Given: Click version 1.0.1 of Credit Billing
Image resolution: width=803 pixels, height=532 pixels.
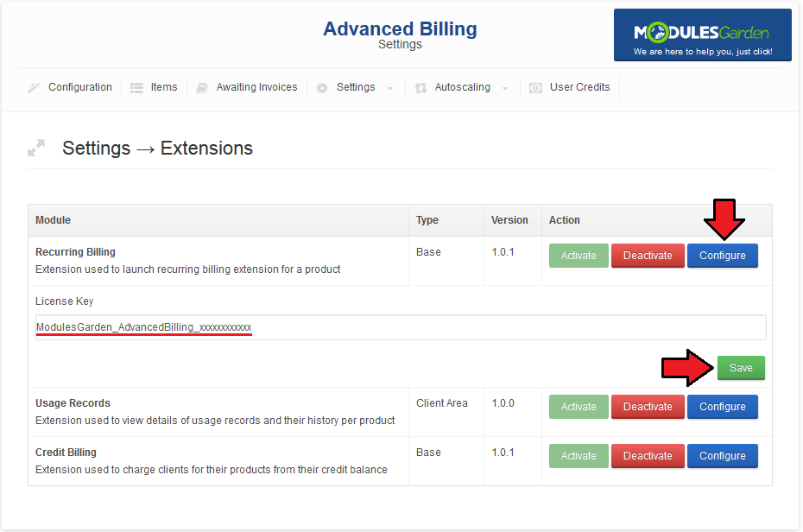Looking at the screenshot, I should (x=503, y=453).
